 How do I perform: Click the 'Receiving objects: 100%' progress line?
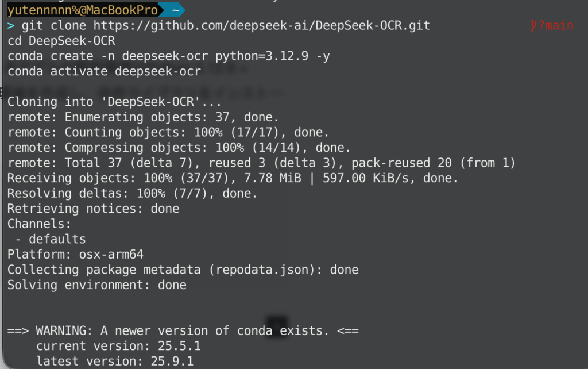point(233,178)
